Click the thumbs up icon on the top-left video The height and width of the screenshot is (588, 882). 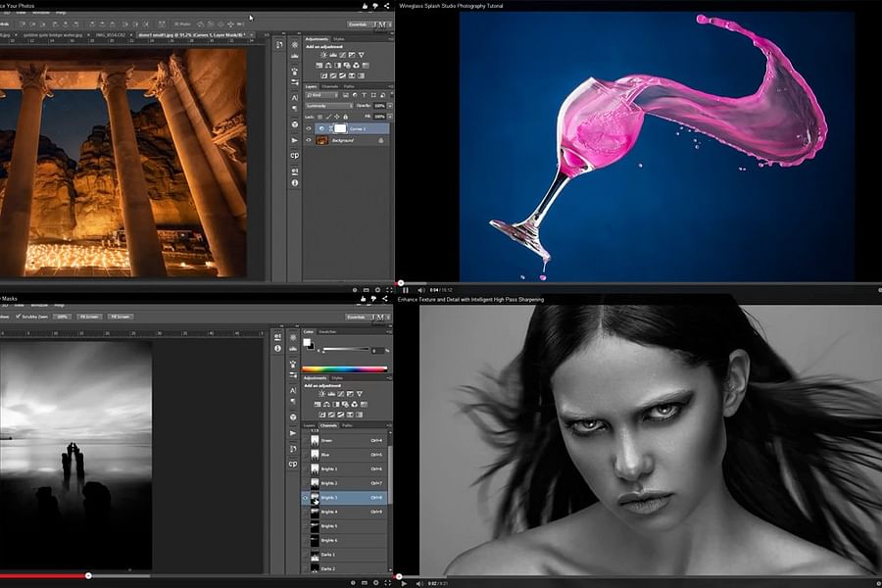(x=366, y=6)
